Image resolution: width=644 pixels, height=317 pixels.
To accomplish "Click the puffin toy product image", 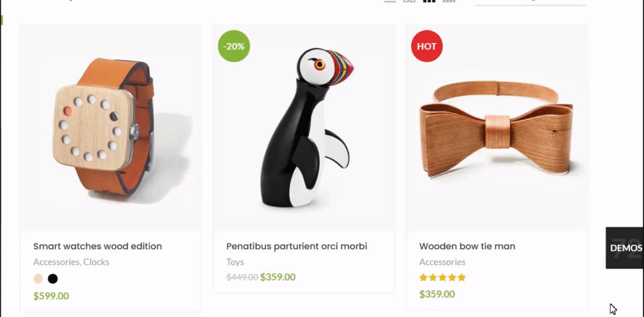I will (x=304, y=128).
